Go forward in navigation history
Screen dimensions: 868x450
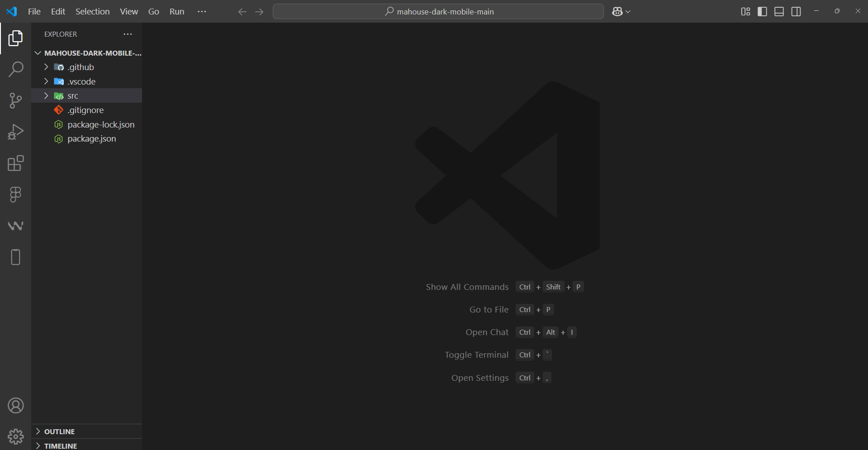coord(259,12)
